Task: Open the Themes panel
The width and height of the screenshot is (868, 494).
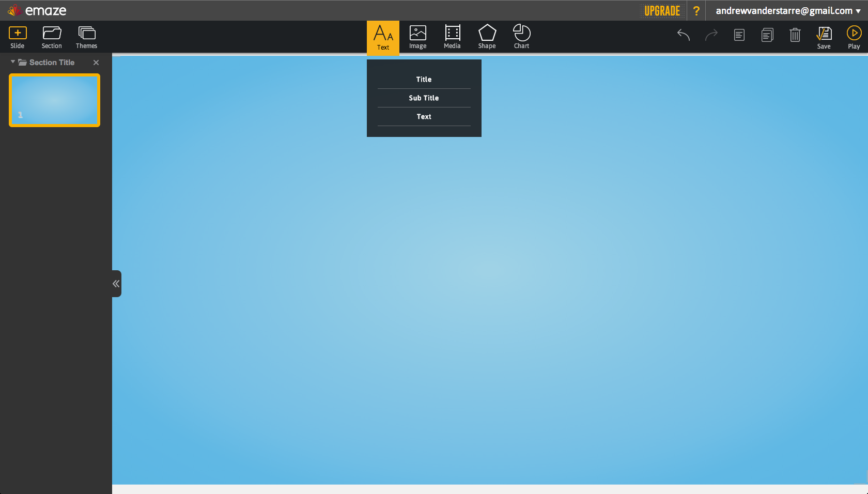Action: click(x=86, y=37)
